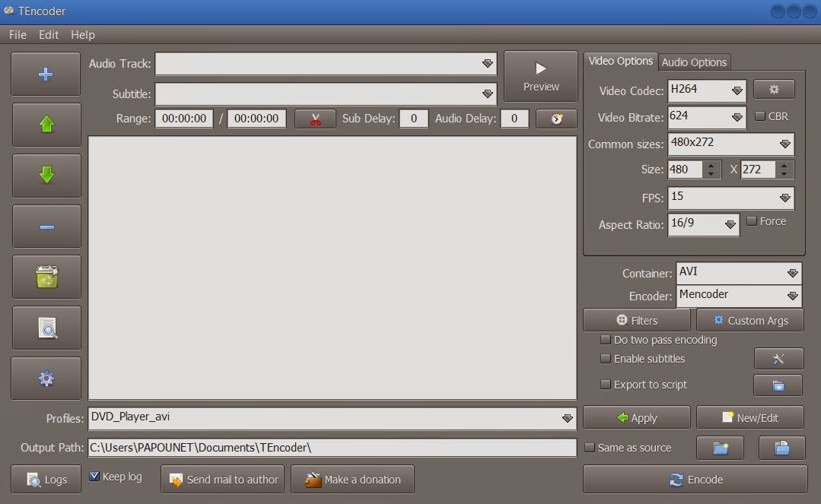Screen dimensions: 821x504
Task: Open settings with the left sidebar gear button
Action: pyautogui.click(x=46, y=379)
